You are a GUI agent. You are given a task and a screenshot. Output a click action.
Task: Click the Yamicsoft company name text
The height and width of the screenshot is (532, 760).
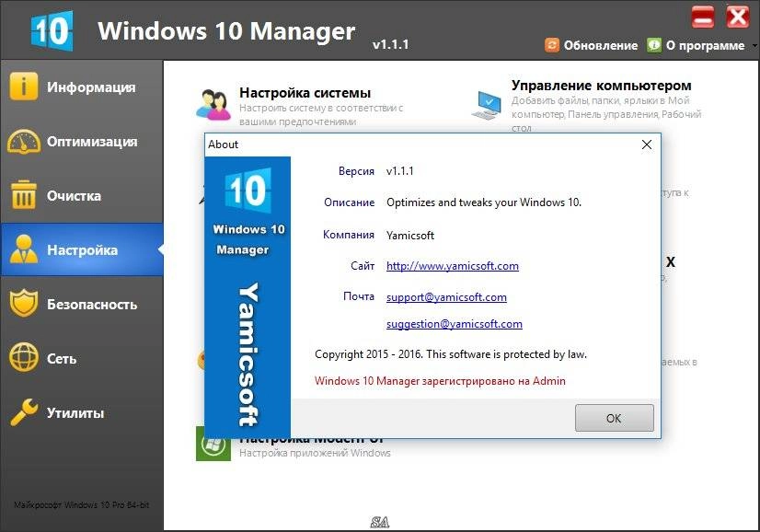click(410, 236)
